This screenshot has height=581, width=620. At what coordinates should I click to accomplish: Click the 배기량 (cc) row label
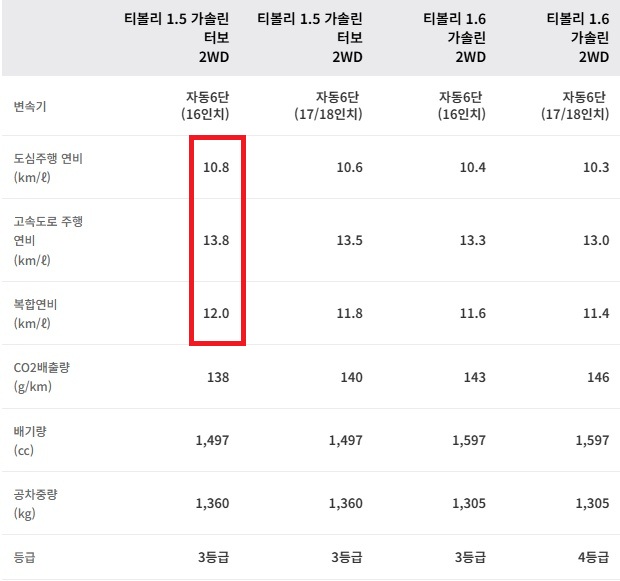click(30, 440)
